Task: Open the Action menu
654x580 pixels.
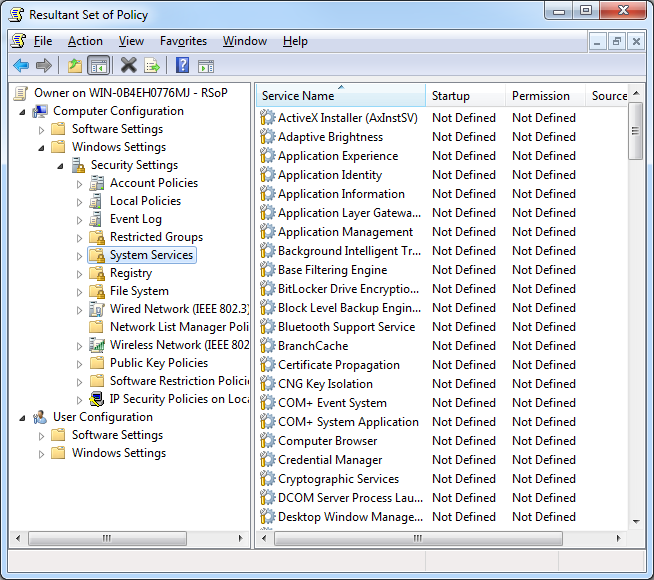Action: point(85,41)
